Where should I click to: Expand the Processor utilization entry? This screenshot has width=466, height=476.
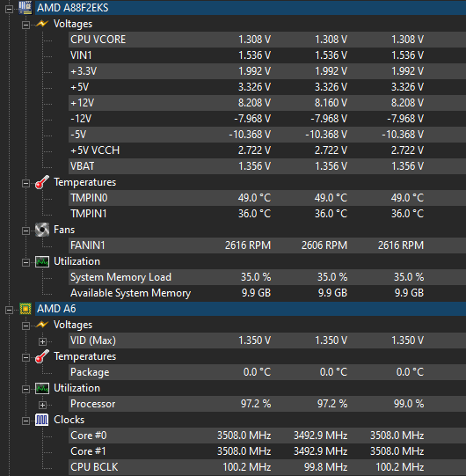(x=42, y=405)
